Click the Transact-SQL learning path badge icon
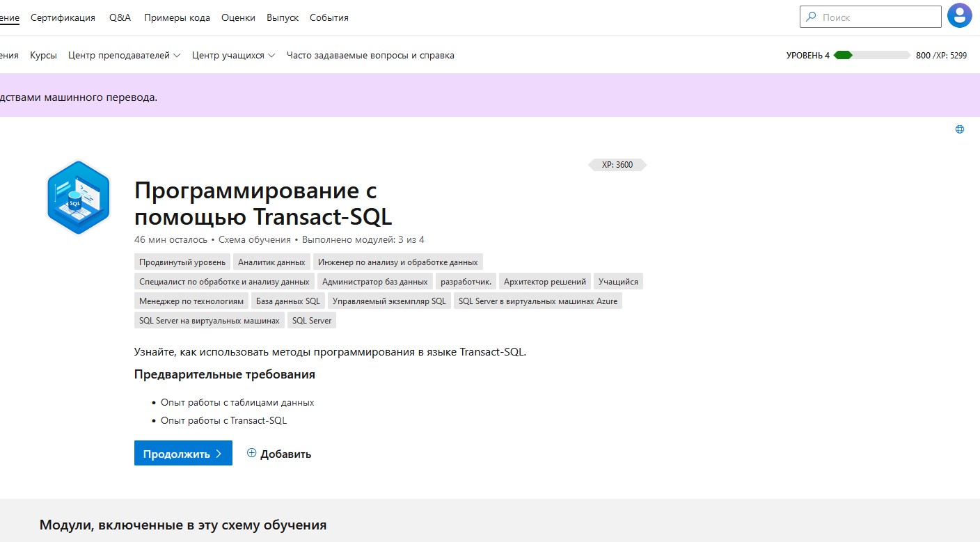The image size is (980, 542). pyautogui.click(x=78, y=197)
